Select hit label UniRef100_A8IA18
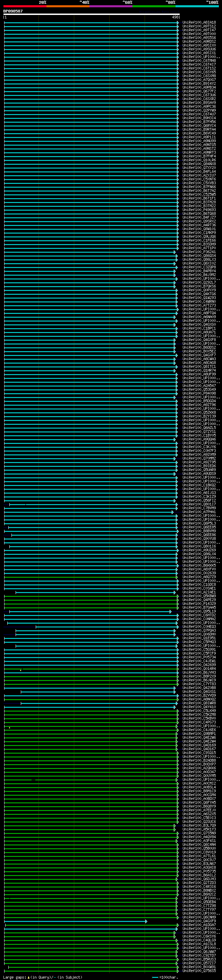Screen dimensions: 222x980 (199, 23)
